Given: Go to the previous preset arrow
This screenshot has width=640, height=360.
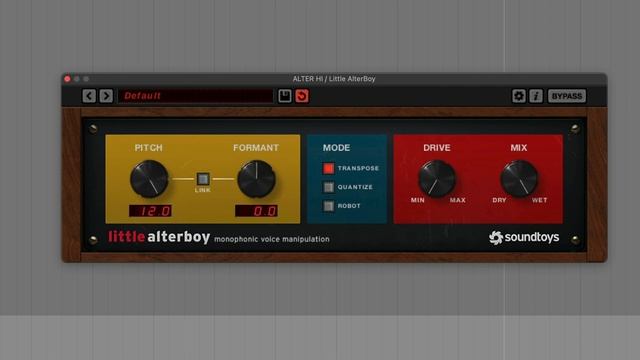Looking at the screenshot, I should (89, 96).
